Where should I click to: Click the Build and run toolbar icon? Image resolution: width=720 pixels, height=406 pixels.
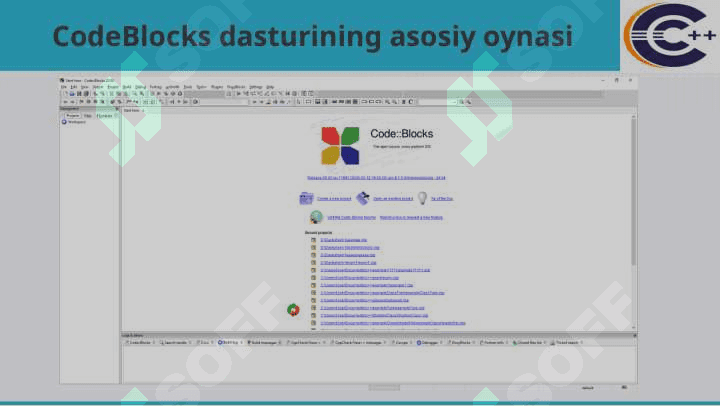point(166,94)
